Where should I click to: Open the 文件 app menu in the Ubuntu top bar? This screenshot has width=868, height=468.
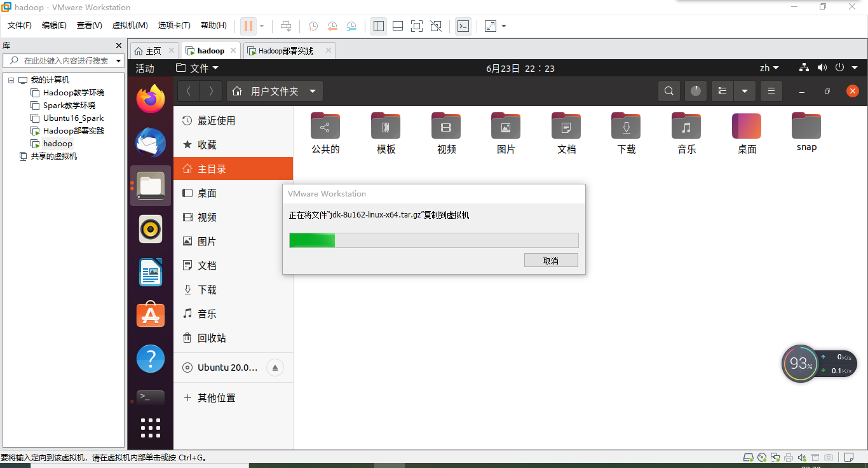pyautogui.click(x=197, y=68)
